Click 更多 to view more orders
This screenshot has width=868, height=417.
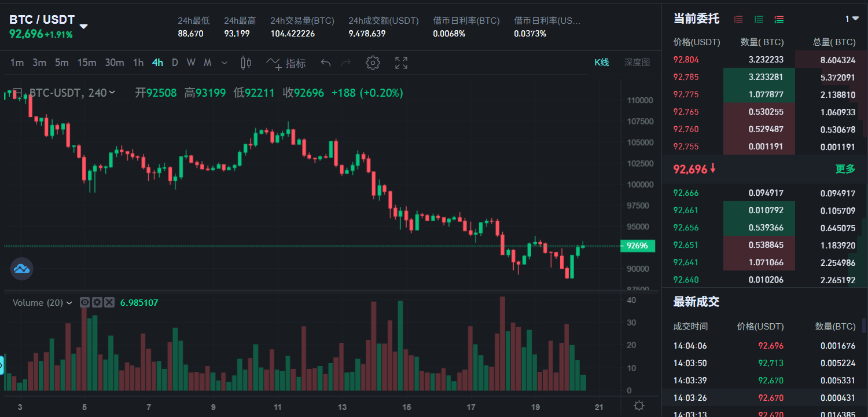click(845, 169)
